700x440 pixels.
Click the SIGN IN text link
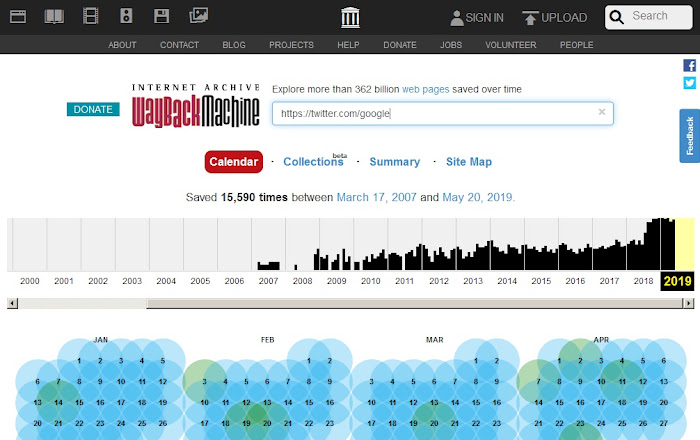click(x=484, y=18)
